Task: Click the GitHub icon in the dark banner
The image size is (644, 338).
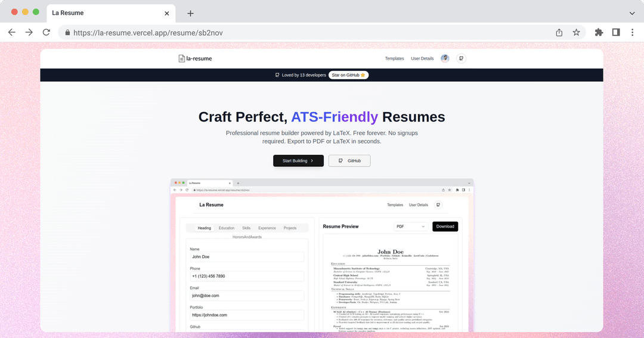Action: point(277,75)
